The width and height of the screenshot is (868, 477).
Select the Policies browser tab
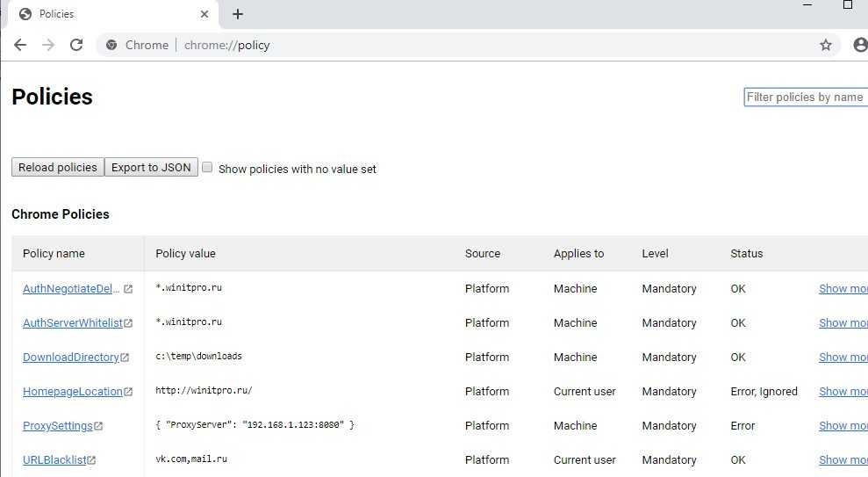tap(105, 14)
